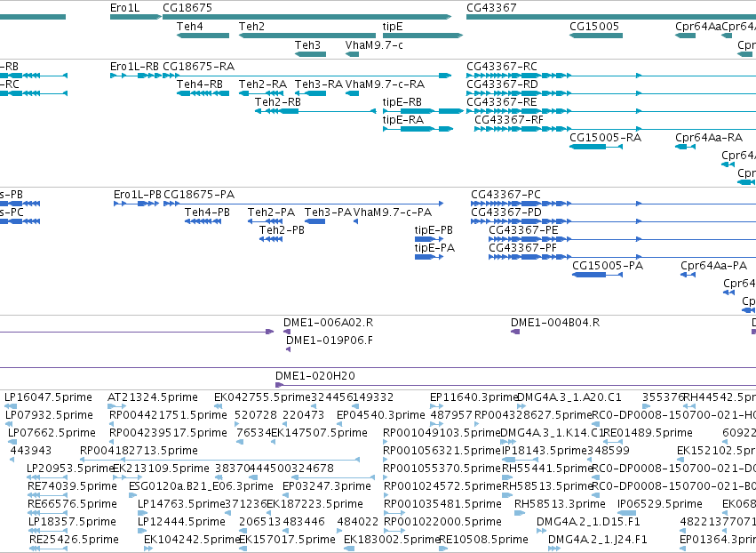Select the DME1-004B04.R clone end
This screenshot has width=756, height=553.
point(515,332)
